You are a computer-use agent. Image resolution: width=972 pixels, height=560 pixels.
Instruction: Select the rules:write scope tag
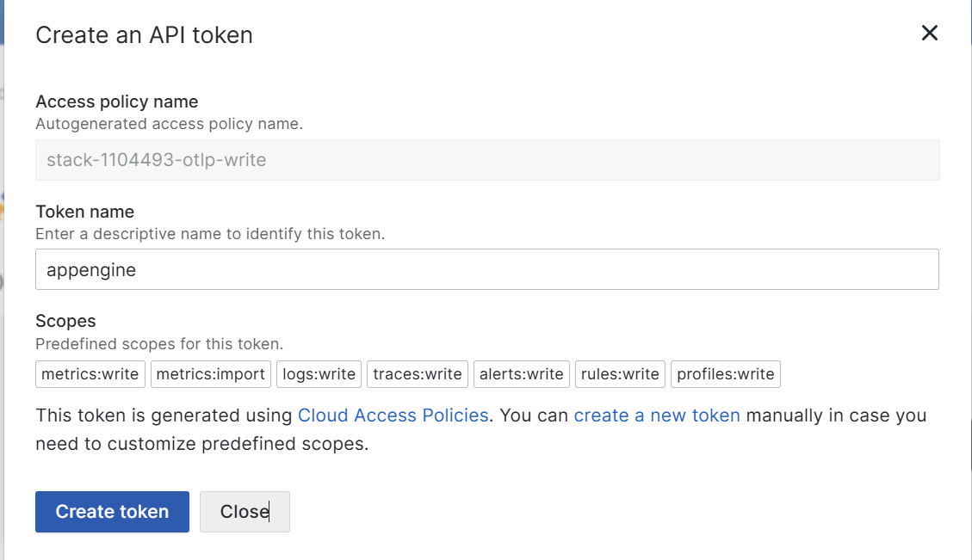tap(620, 373)
